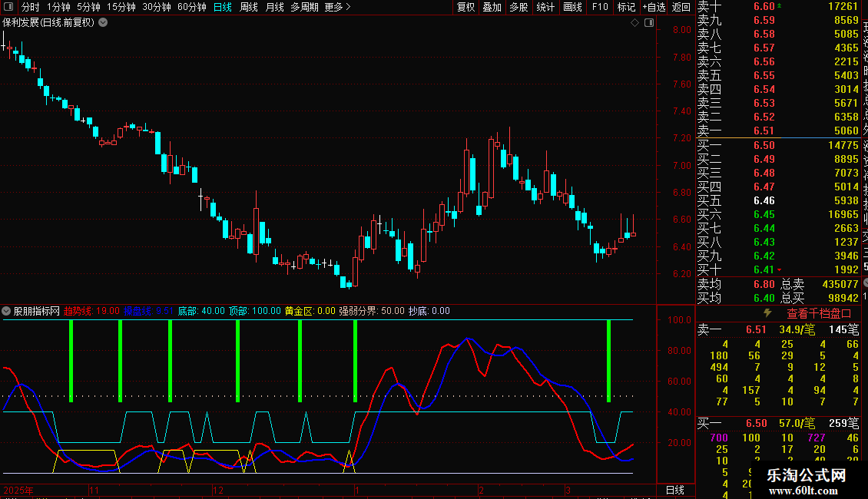Open the 多股 multi-stock view
This screenshot has width=868, height=499.
tap(518, 7)
